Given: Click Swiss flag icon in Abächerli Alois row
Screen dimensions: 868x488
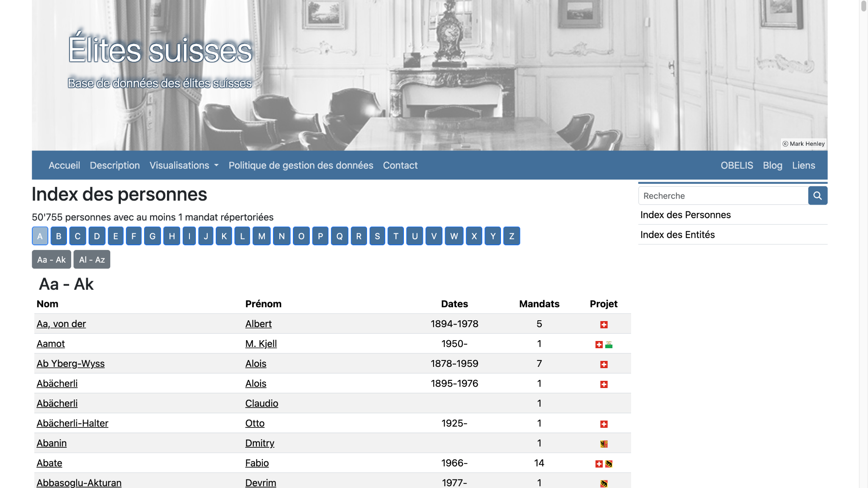Looking at the screenshot, I should 604,384.
